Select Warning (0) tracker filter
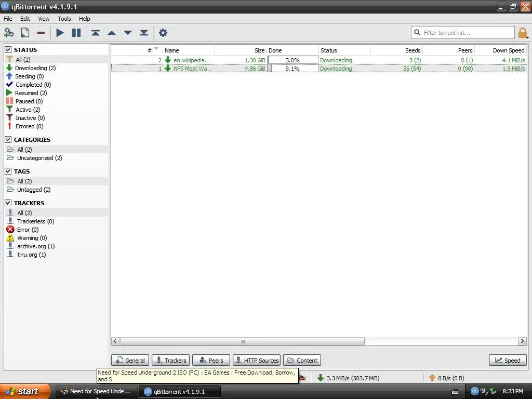The width and height of the screenshot is (532, 399). tap(32, 238)
